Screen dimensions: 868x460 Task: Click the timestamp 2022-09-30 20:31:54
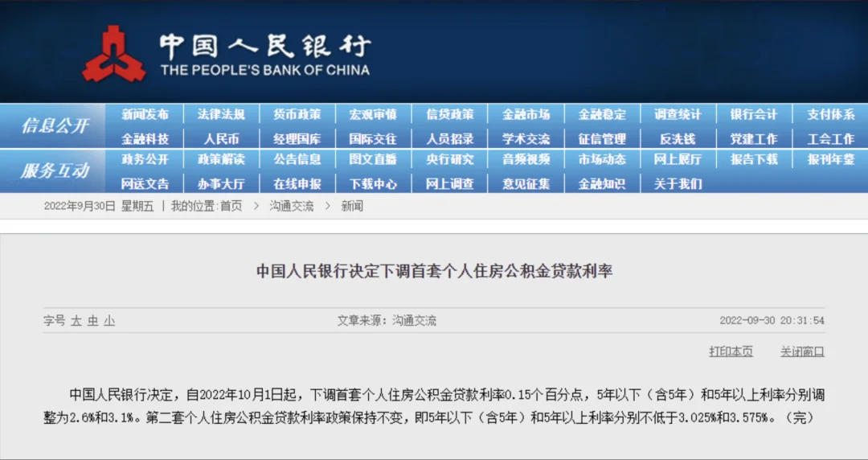tap(772, 321)
